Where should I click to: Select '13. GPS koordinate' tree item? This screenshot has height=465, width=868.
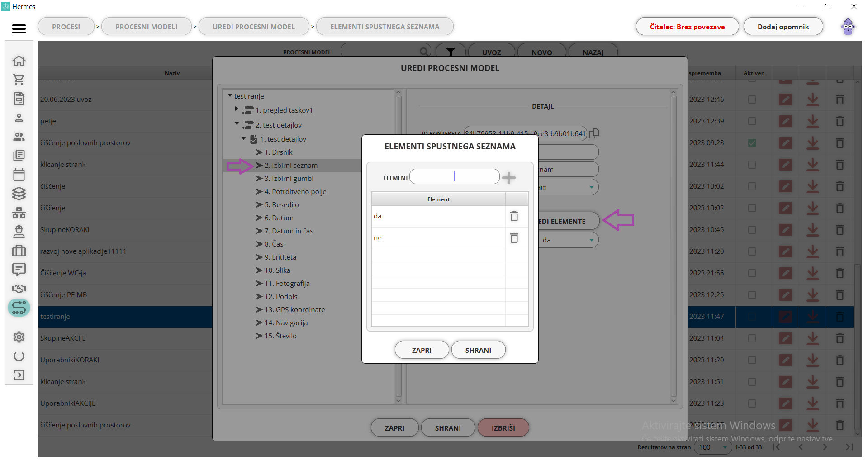[x=294, y=310]
